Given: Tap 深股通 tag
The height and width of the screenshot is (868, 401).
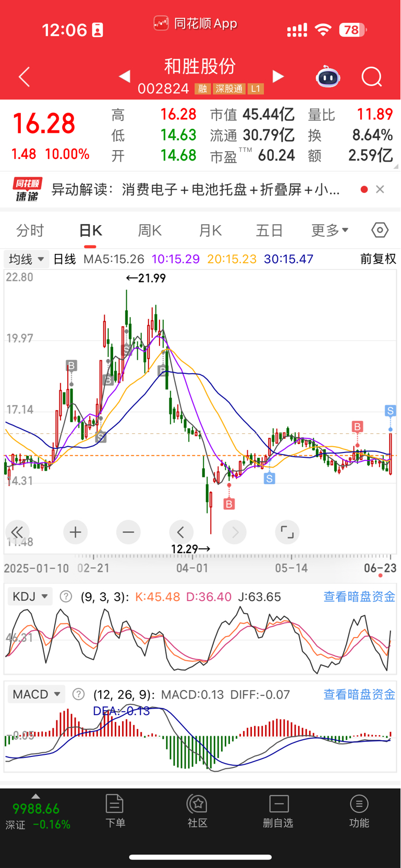Looking at the screenshot, I should (x=229, y=89).
